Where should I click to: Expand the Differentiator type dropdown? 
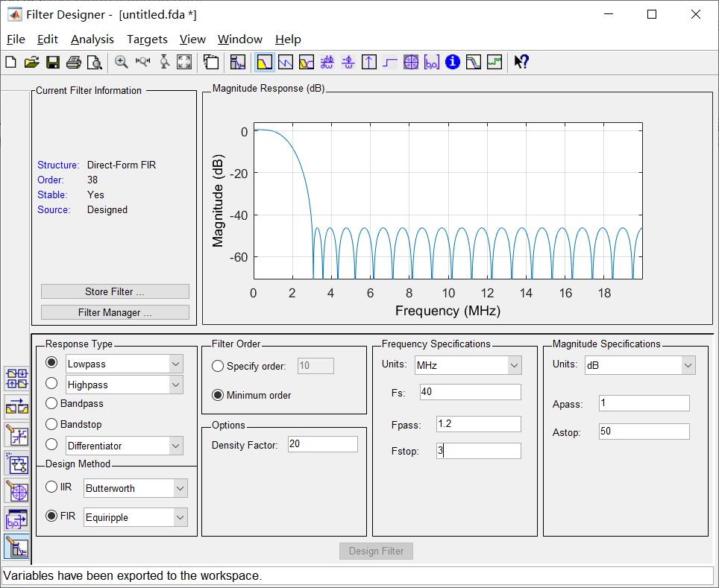(x=175, y=446)
